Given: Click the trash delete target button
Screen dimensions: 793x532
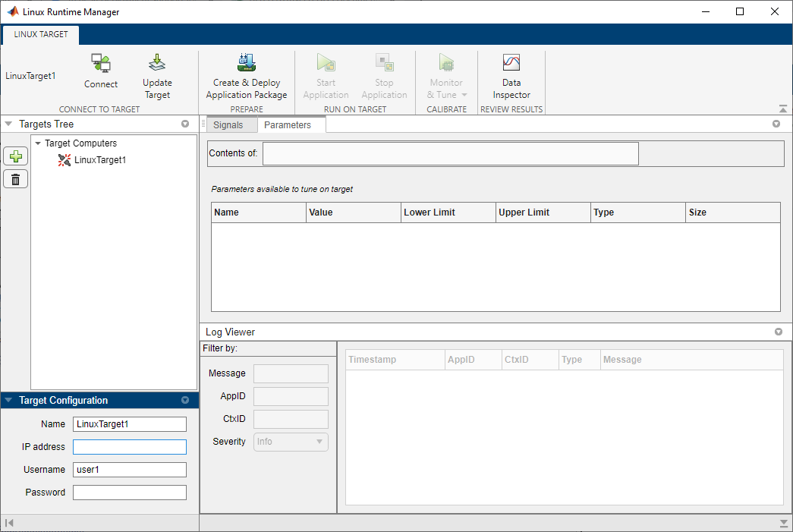Looking at the screenshot, I should tap(16, 179).
